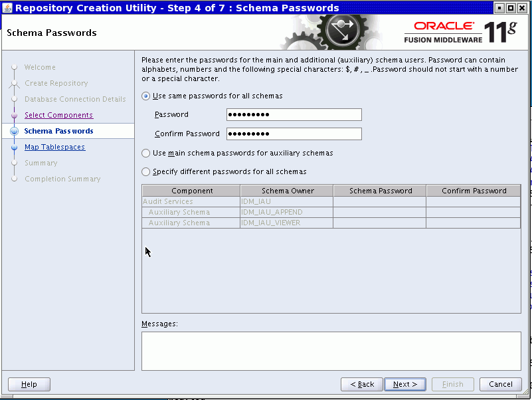Click the Select Components step bullet icon
Image resolution: width=532 pixels, height=400 pixels.
pyautogui.click(x=14, y=116)
